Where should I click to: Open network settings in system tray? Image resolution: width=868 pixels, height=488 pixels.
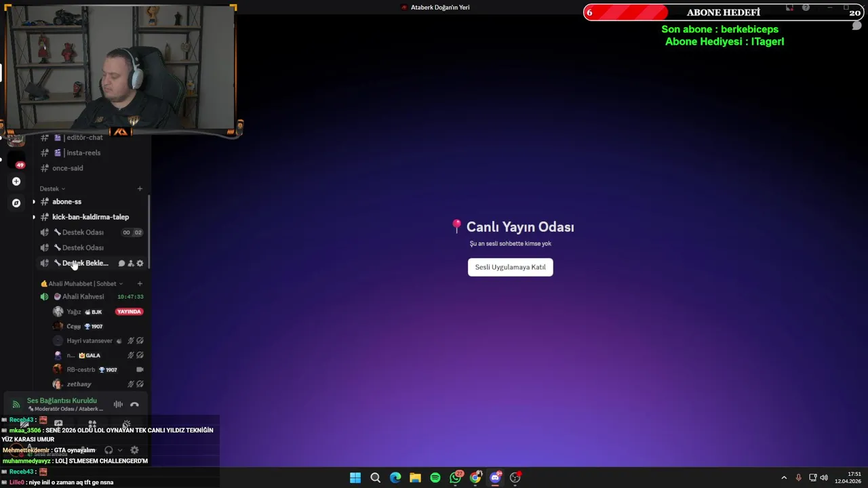pos(812,478)
